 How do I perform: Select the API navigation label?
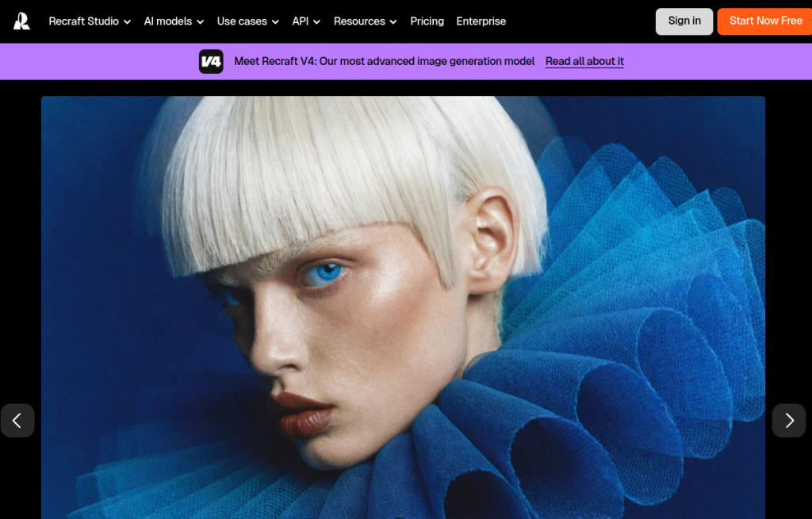point(300,21)
